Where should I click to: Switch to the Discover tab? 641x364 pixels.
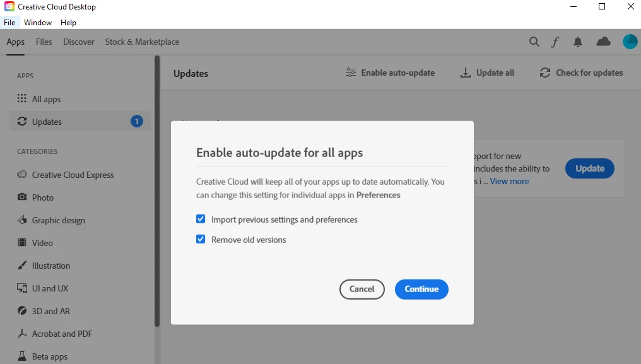78,42
